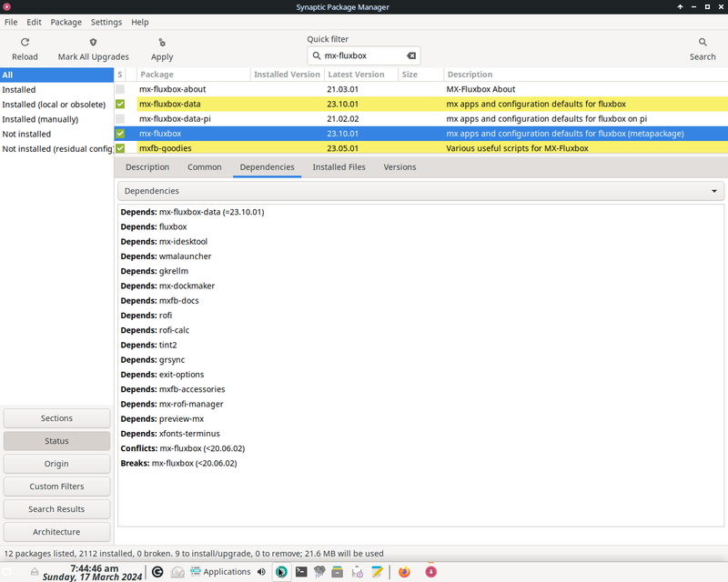Switch to the Versions tab
This screenshot has height=582, width=728.
point(399,167)
